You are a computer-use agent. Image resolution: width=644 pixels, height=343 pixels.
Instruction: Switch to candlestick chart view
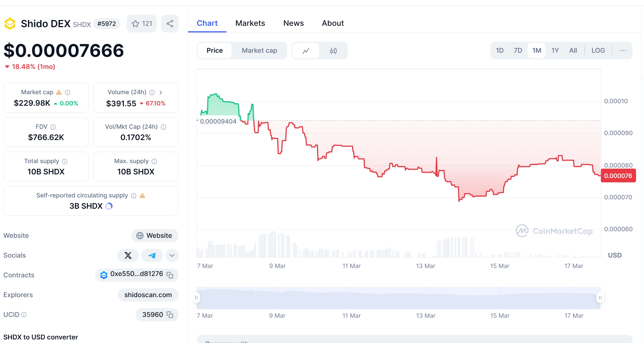(x=333, y=51)
